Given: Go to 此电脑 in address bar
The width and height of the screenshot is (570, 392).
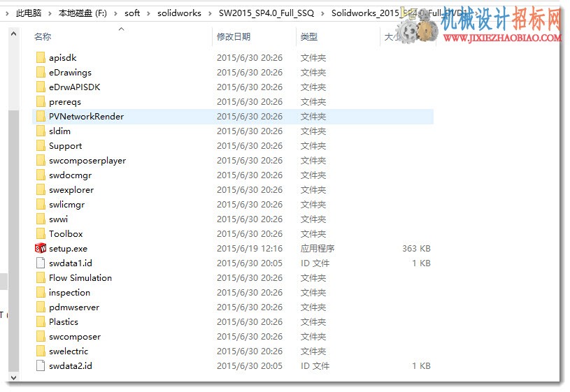Looking at the screenshot, I should click(x=29, y=13).
